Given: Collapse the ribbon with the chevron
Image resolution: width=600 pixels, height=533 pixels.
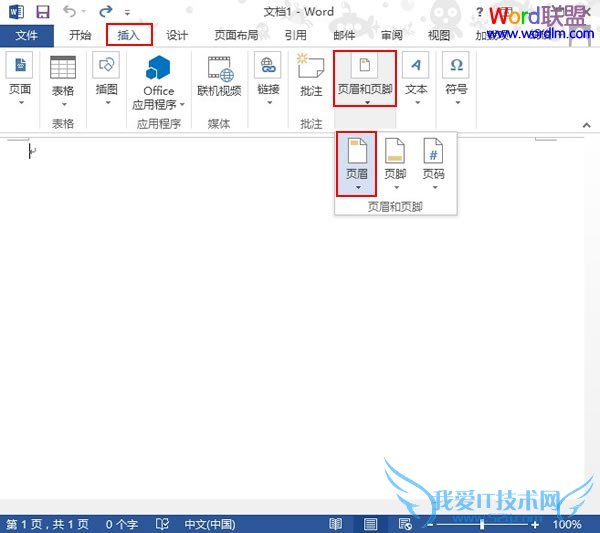Looking at the screenshot, I should tap(587, 125).
